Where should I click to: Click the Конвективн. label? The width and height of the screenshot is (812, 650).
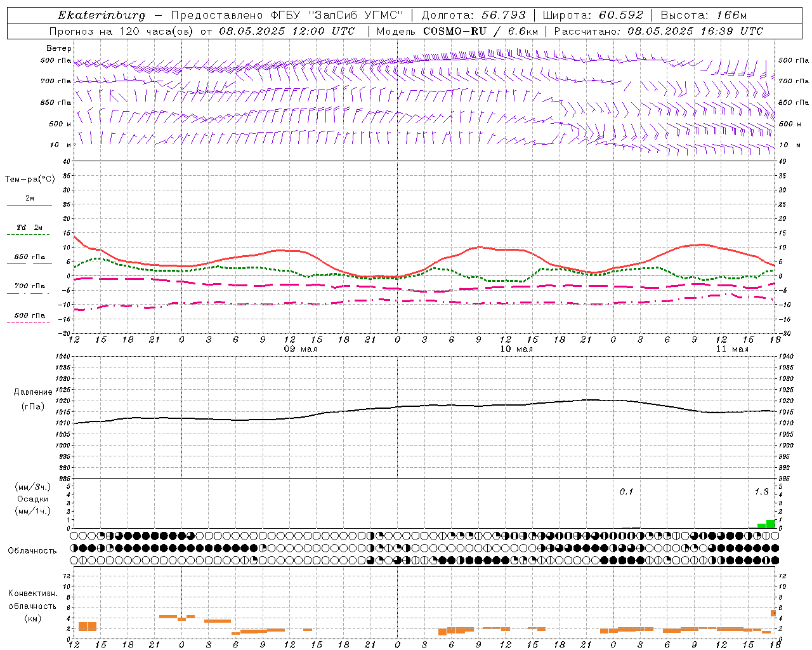click(32, 594)
